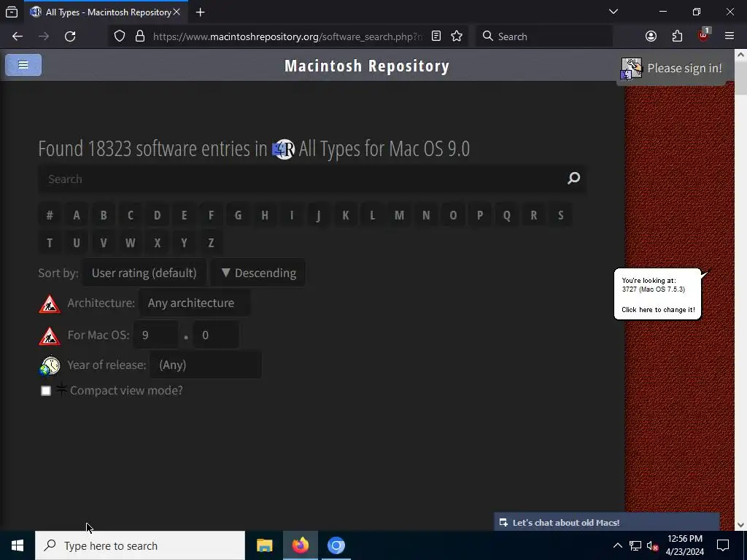
Task: Click the You're looking at Mac OS 7.5.3 bubble
Action: [x=657, y=295]
